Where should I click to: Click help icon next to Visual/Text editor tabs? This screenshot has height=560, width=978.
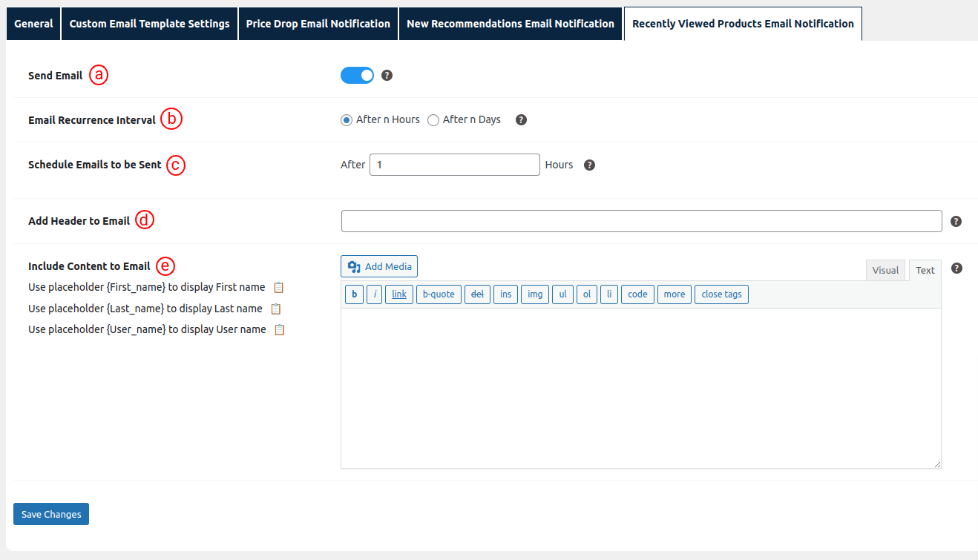point(956,269)
